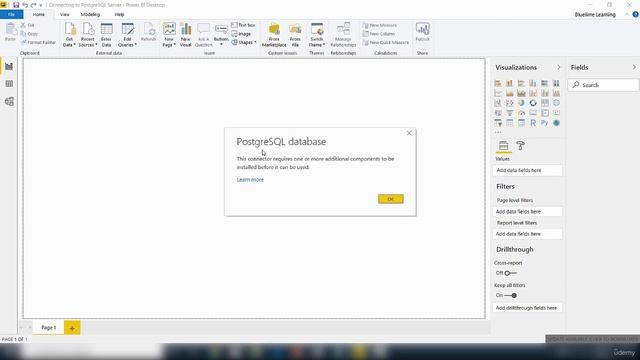Click the OK button in PostgreSQL dialog
The width and height of the screenshot is (640, 360).
coord(391,199)
